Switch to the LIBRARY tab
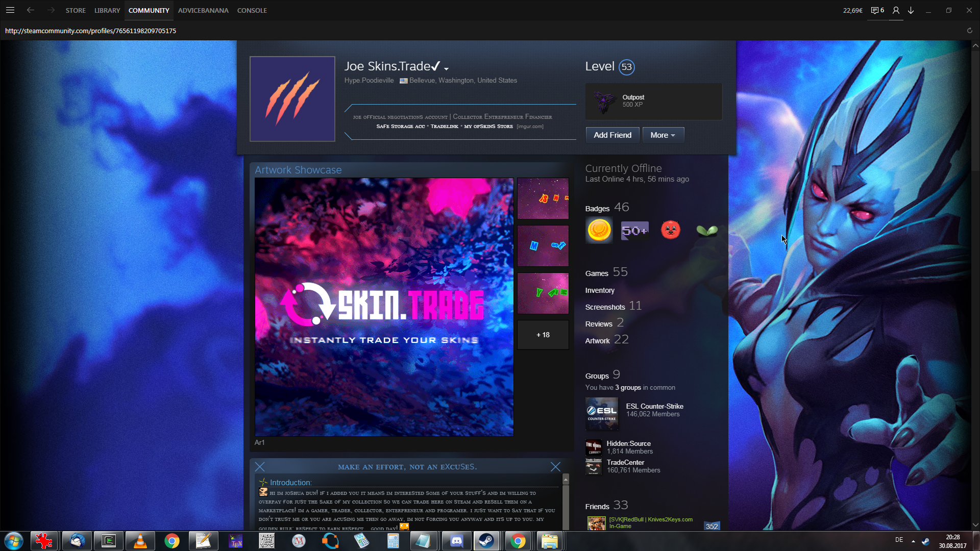980x551 pixels. [107, 10]
